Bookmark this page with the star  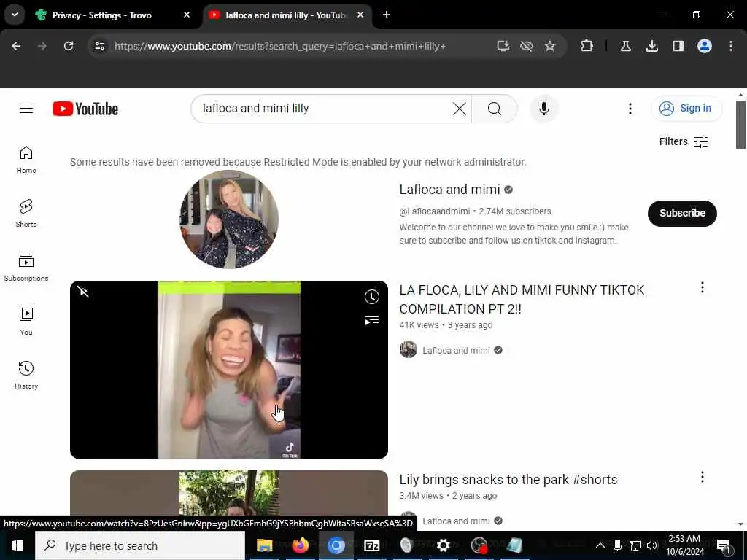click(x=550, y=46)
